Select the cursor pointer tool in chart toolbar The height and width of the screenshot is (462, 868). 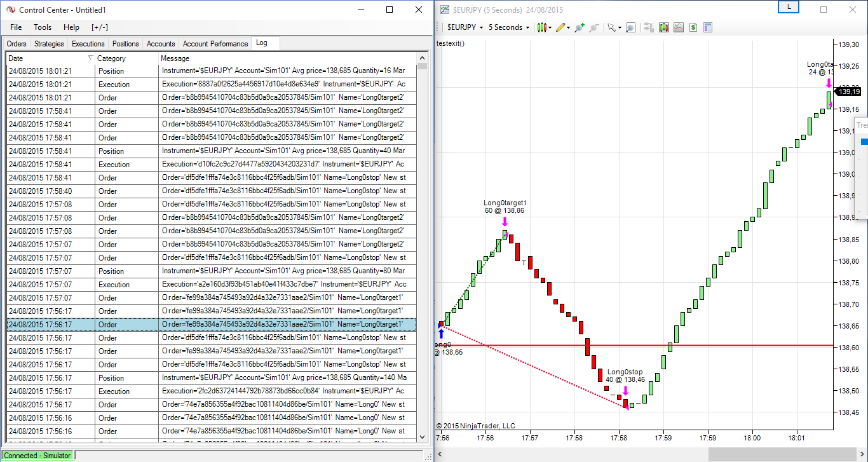[x=611, y=27]
